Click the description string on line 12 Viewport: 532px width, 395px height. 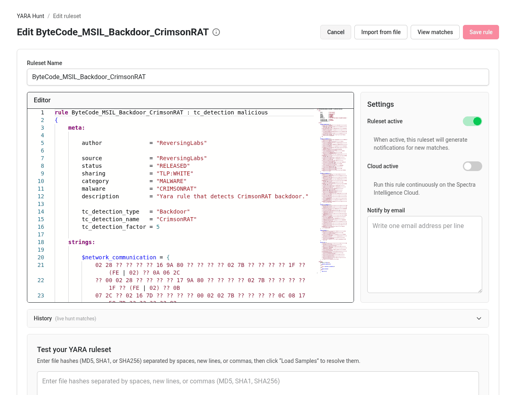[x=233, y=196]
